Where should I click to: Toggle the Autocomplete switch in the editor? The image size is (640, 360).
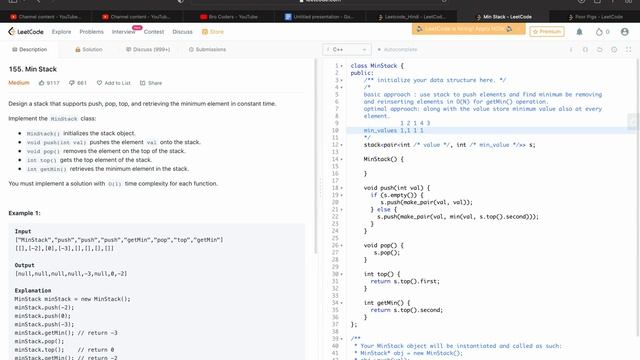coord(379,49)
